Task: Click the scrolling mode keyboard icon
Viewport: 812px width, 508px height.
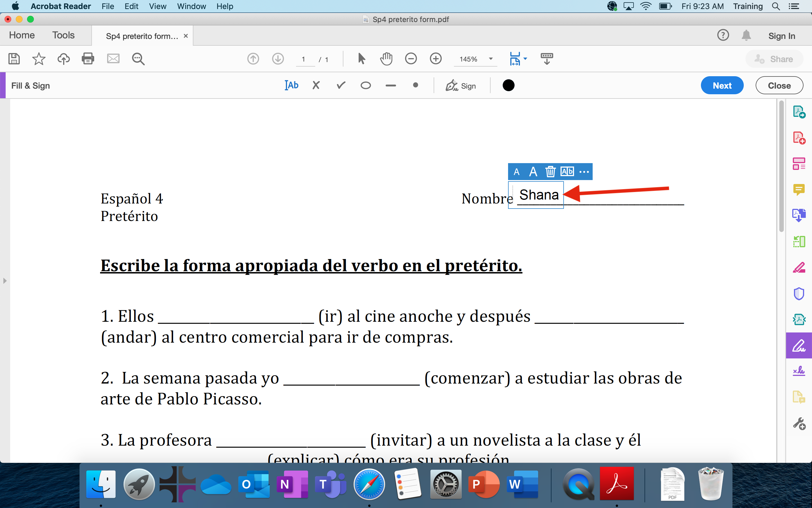Action: [547, 59]
